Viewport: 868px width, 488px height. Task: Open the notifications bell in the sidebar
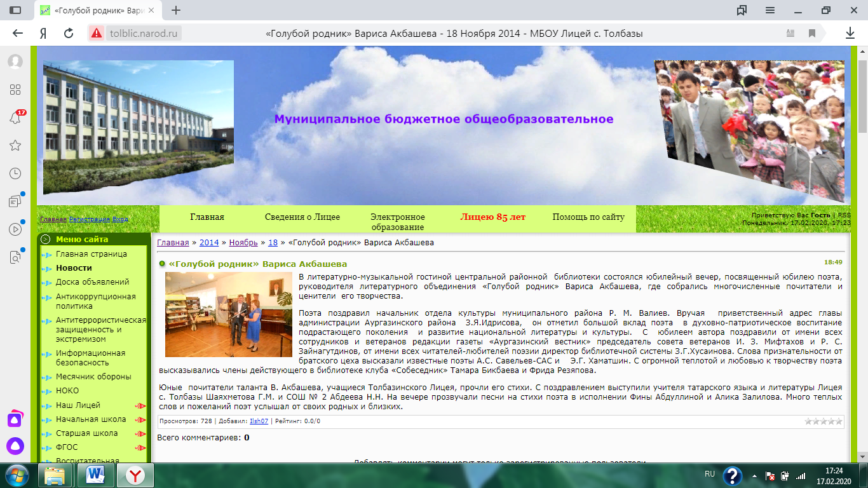click(15, 118)
